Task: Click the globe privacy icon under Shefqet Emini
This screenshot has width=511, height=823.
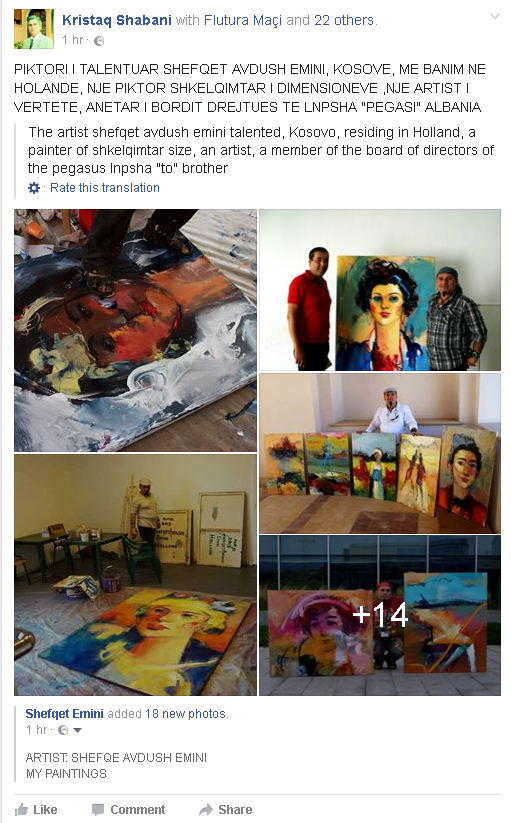Action: [62, 730]
